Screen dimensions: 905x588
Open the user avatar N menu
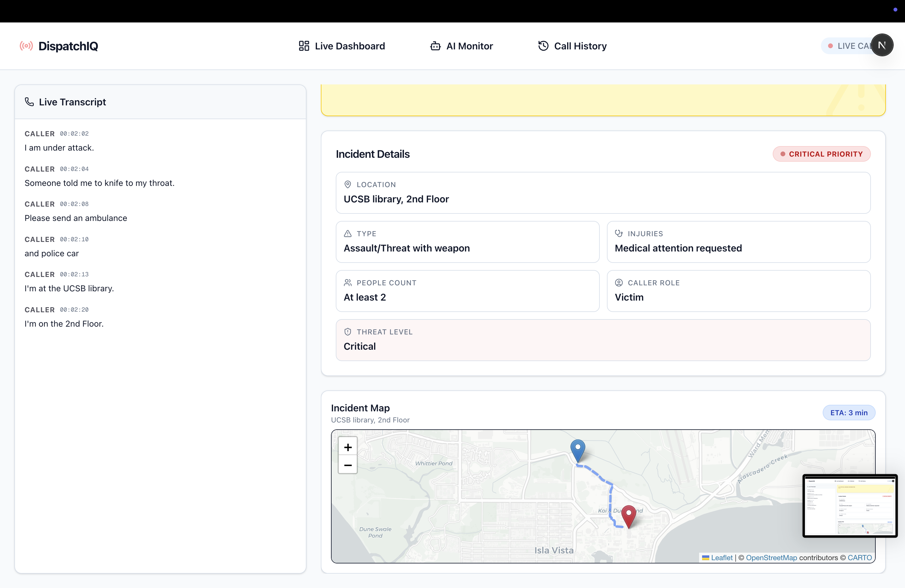[882, 45]
